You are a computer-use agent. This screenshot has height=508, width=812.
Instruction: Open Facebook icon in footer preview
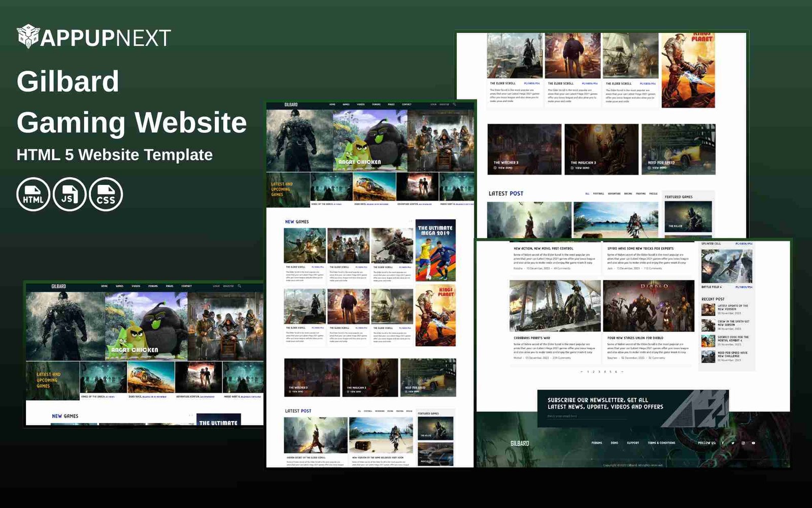[x=723, y=443]
